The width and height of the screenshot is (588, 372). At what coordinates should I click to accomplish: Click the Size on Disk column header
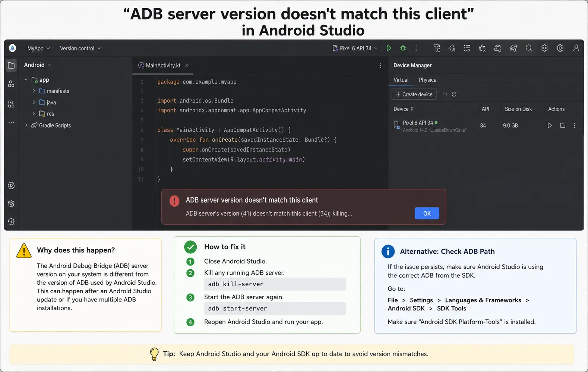518,109
